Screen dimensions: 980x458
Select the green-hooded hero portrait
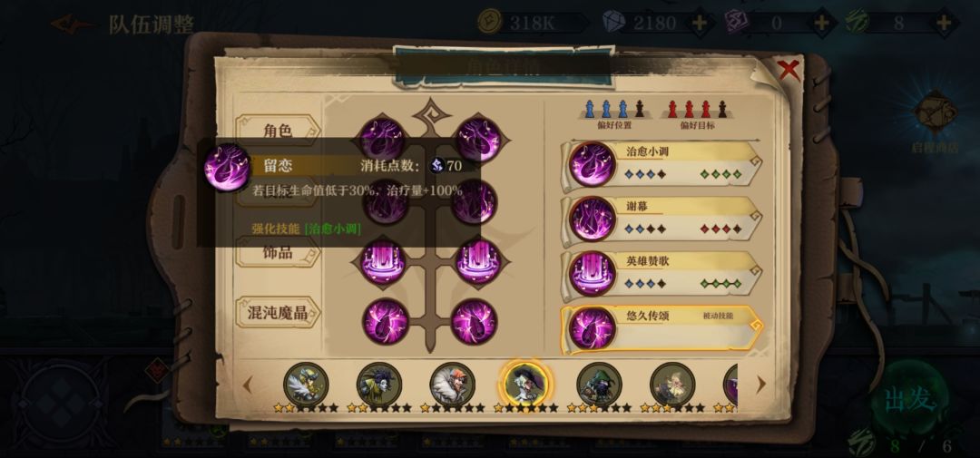tap(599, 385)
